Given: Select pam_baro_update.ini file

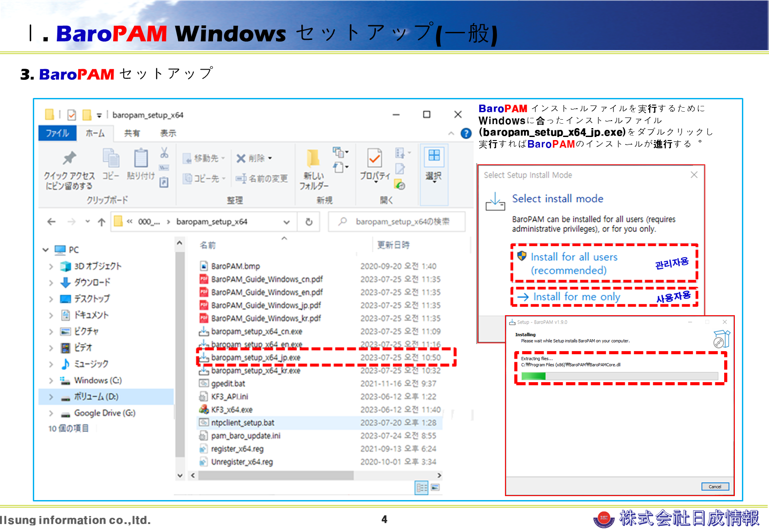Looking at the screenshot, I should pyautogui.click(x=240, y=436).
